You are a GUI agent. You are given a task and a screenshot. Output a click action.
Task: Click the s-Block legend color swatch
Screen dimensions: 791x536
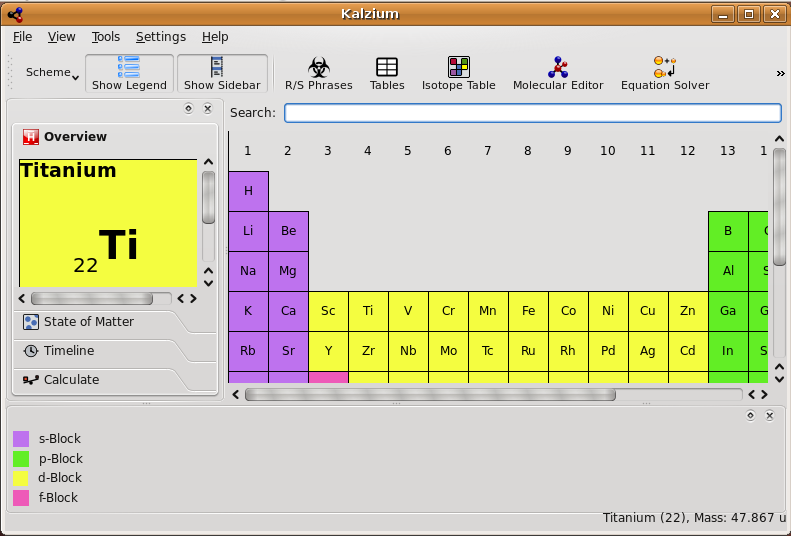pos(21,439)
